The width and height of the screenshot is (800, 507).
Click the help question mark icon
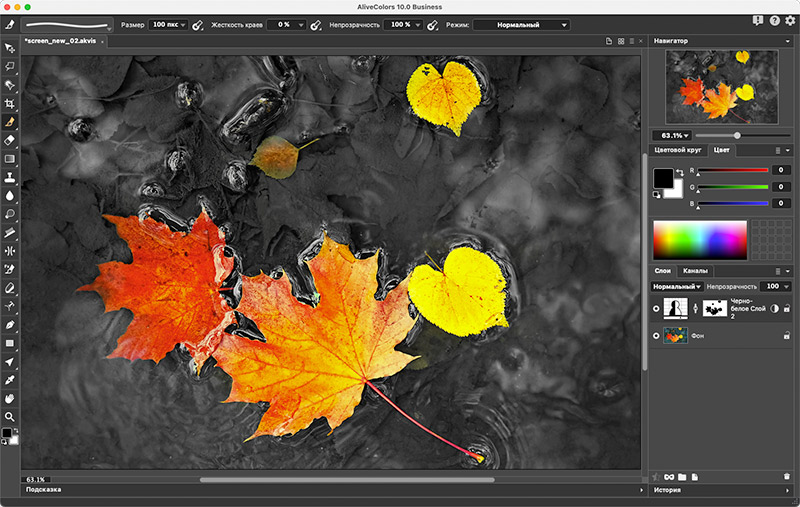click(774, 20)
